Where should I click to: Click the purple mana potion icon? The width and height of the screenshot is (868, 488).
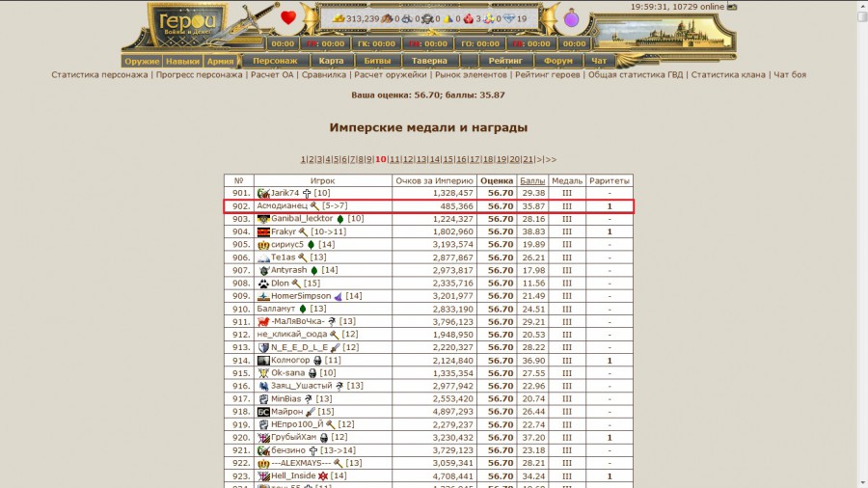571,18
